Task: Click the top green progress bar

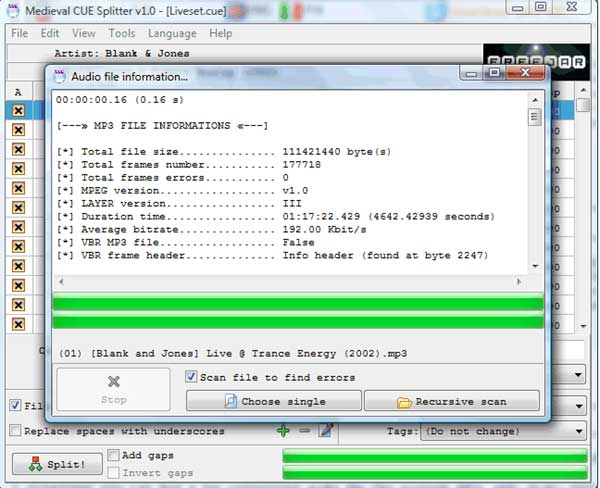Action: [x=297, y=304]
